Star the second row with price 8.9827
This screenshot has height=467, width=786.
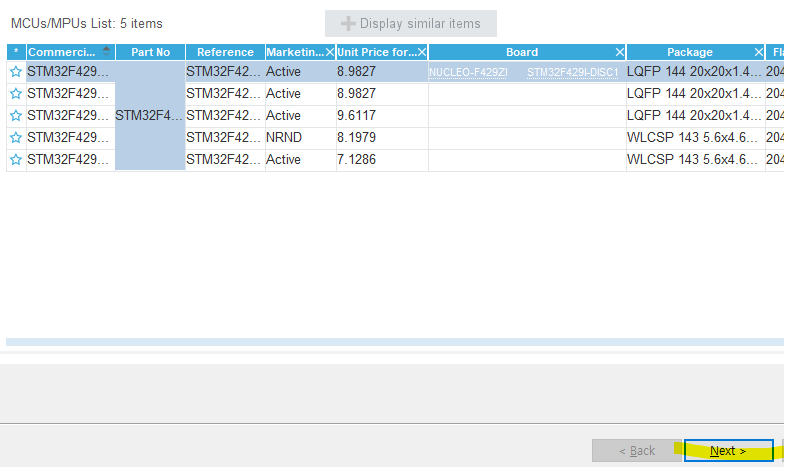16,94
